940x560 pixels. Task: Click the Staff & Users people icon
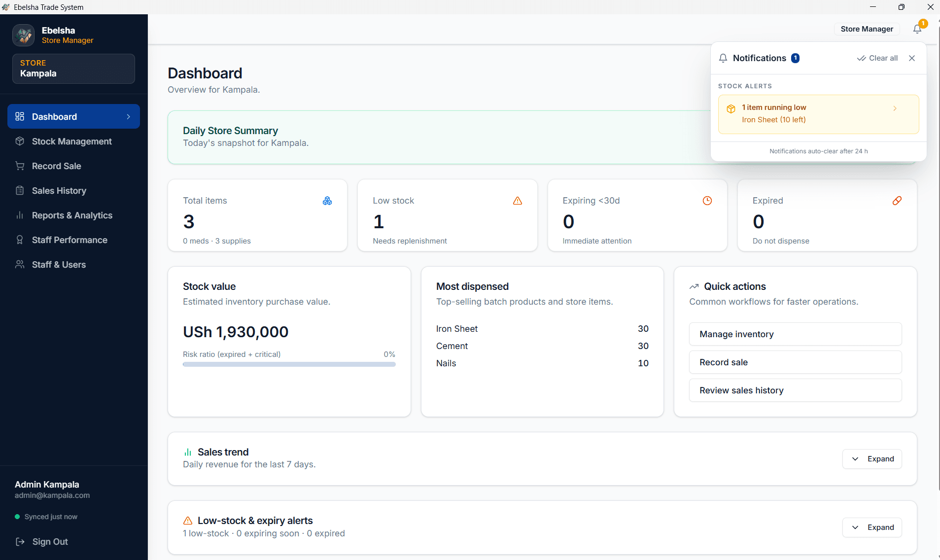(20, 264)
